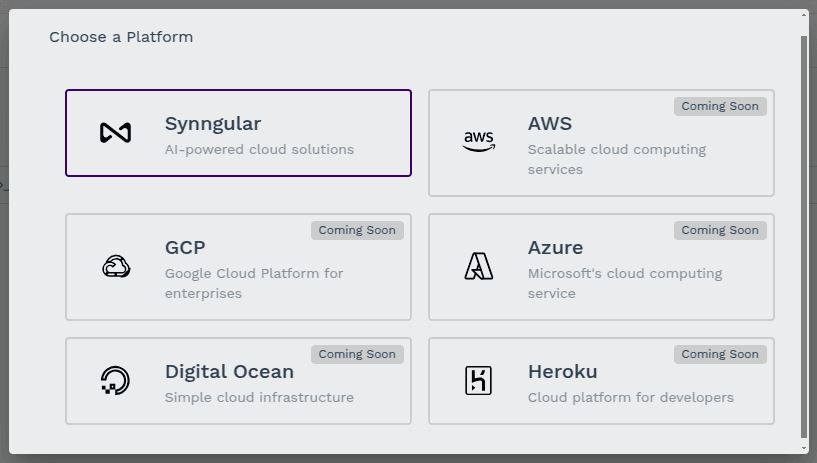Click the Digital Ocean logo icon

pyautogui.click(x=116, y=380)
